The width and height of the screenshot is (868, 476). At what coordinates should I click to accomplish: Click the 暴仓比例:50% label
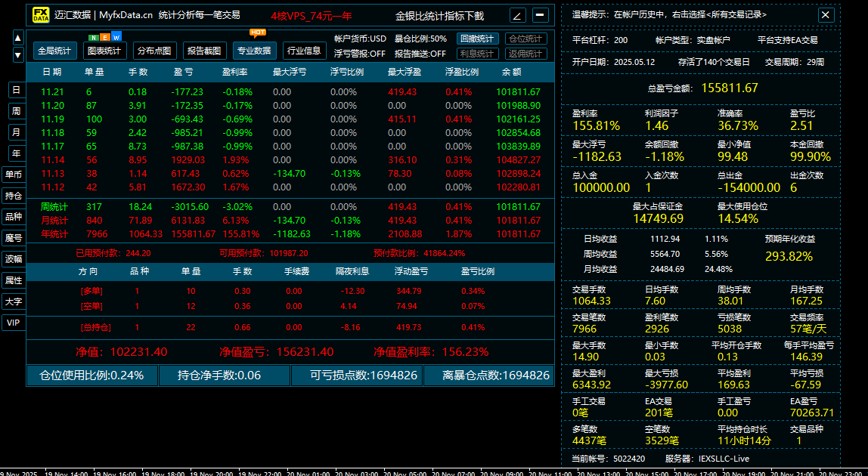(420, 39)
